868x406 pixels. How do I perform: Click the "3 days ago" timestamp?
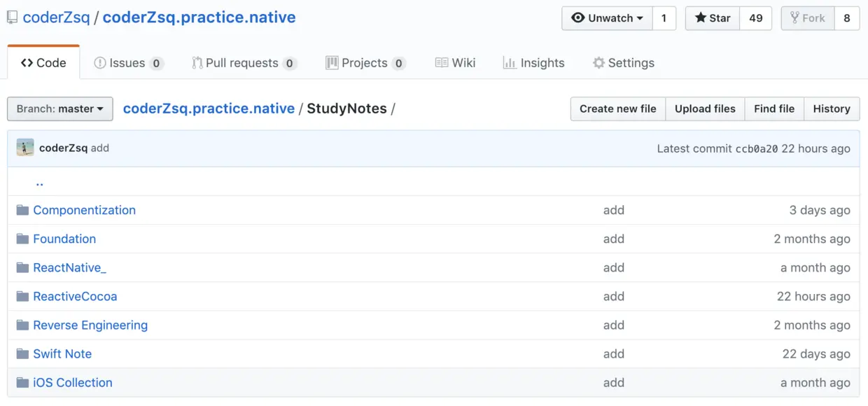click(x=820, y=210)
